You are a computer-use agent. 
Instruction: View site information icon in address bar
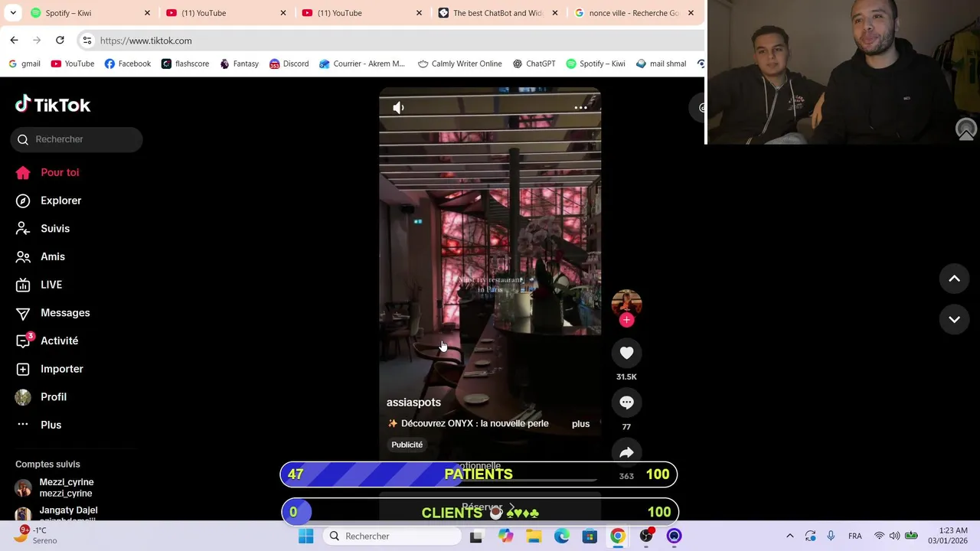(x=87, y=41)
